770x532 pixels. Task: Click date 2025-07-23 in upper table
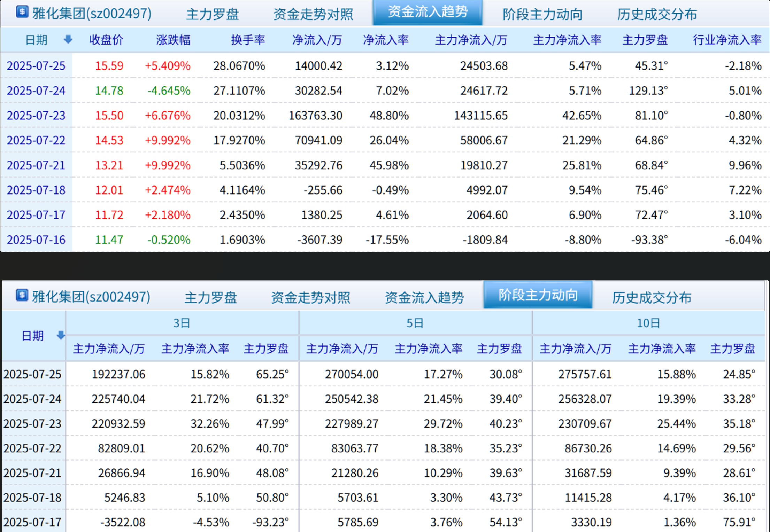click(x=36, y=115)
